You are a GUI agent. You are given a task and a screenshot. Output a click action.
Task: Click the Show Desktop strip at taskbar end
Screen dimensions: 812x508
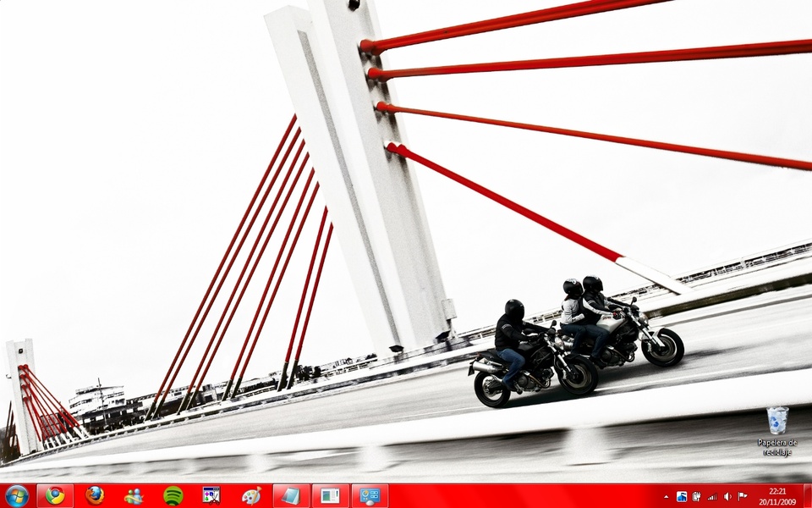coord(807,495)
